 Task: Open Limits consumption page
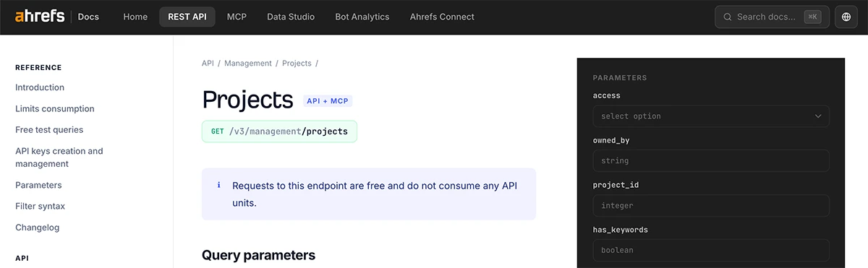[x=55, y=109]
